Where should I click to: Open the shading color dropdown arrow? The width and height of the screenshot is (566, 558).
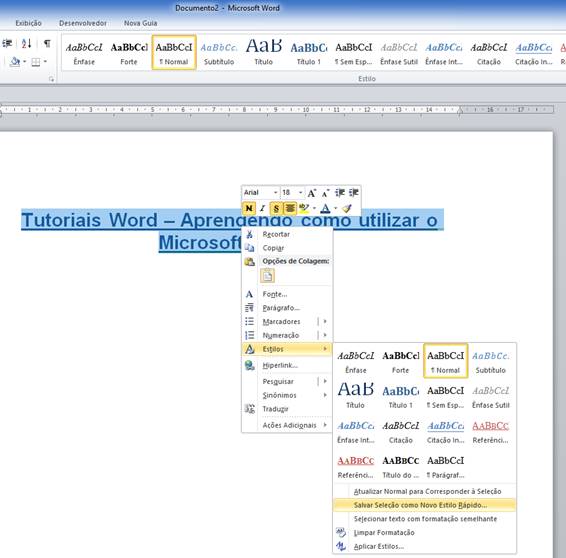pyautogui.click(x=25, y=62)
